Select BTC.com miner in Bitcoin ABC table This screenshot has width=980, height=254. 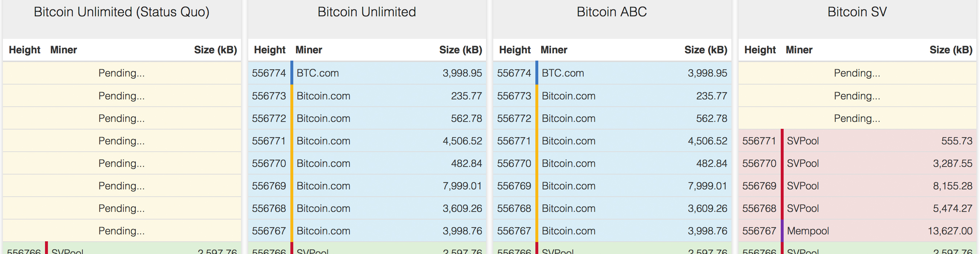tap(563, 73)
